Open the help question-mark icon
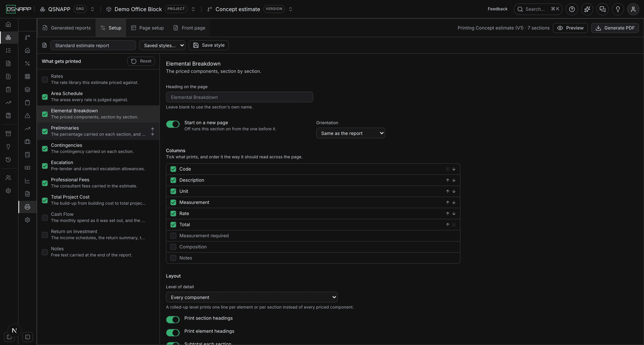Screen dimensions: 644x345 point(572,9)
